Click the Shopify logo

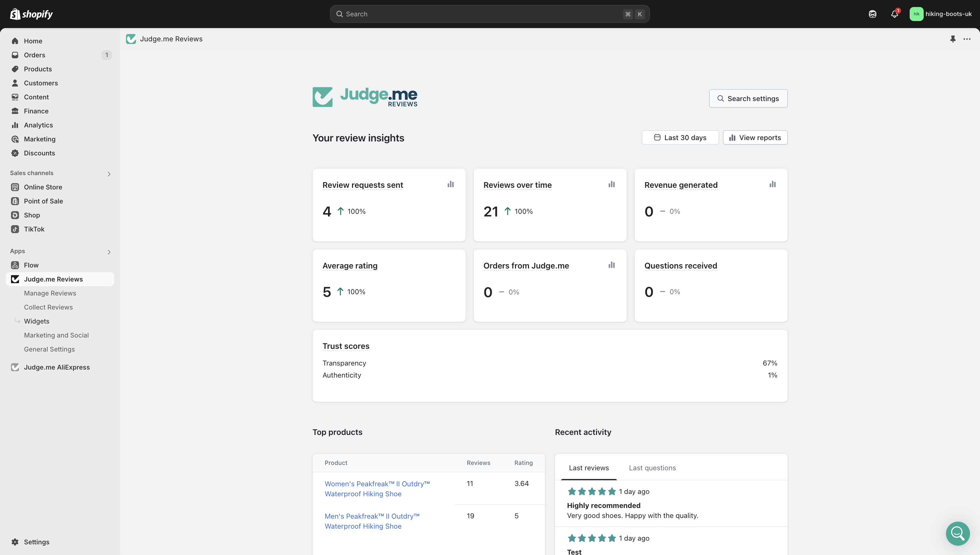point(31,14)
